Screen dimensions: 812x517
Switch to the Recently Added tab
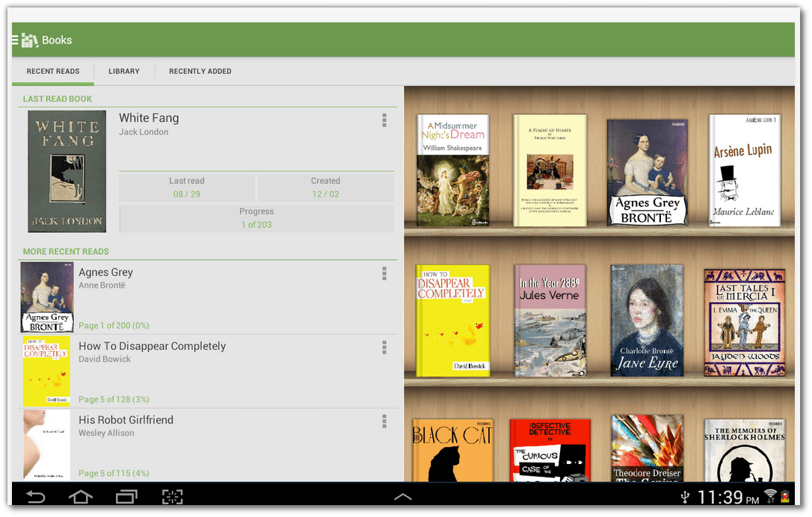[x=200, y=71]
